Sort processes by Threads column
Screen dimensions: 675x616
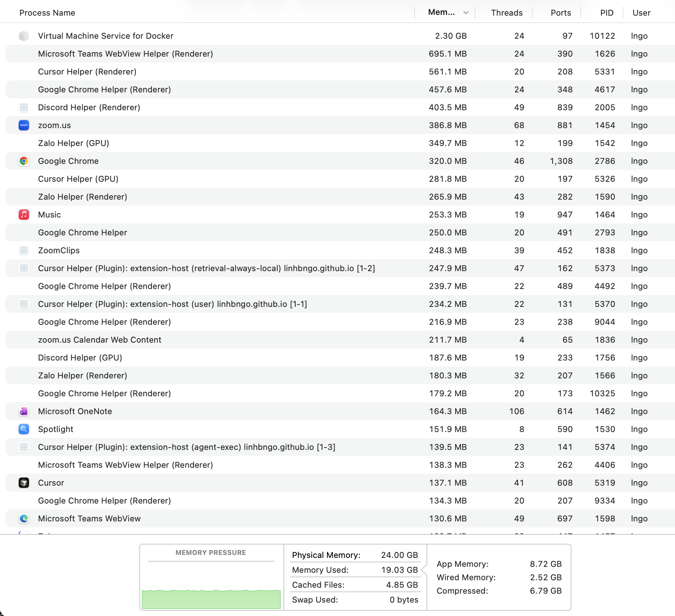[507, 13]
